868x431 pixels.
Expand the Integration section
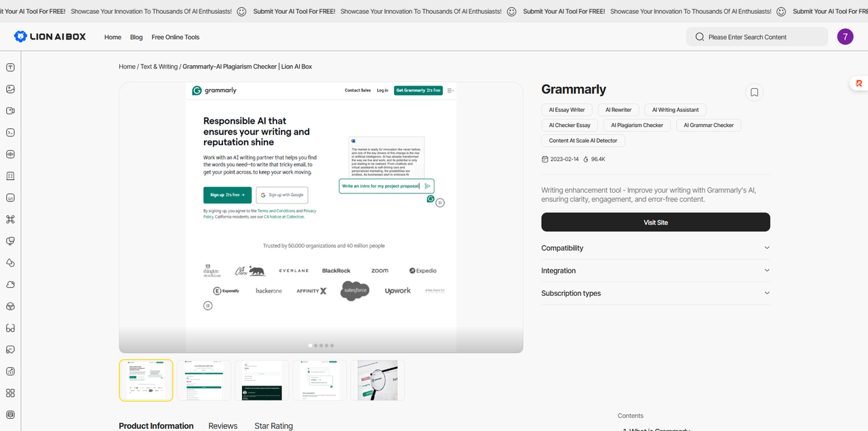(x=656, y=271)
